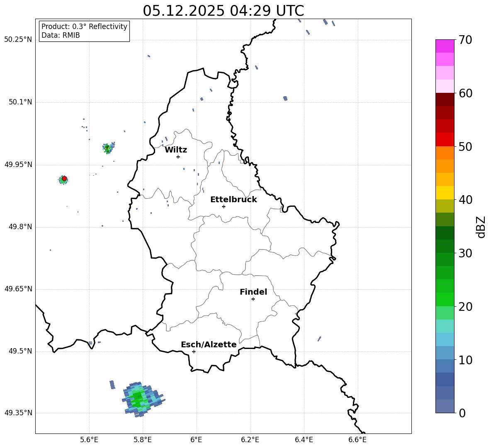491x448 pixels.
Task: Click the 5.8°E longitude label
Action: [143, 440]
